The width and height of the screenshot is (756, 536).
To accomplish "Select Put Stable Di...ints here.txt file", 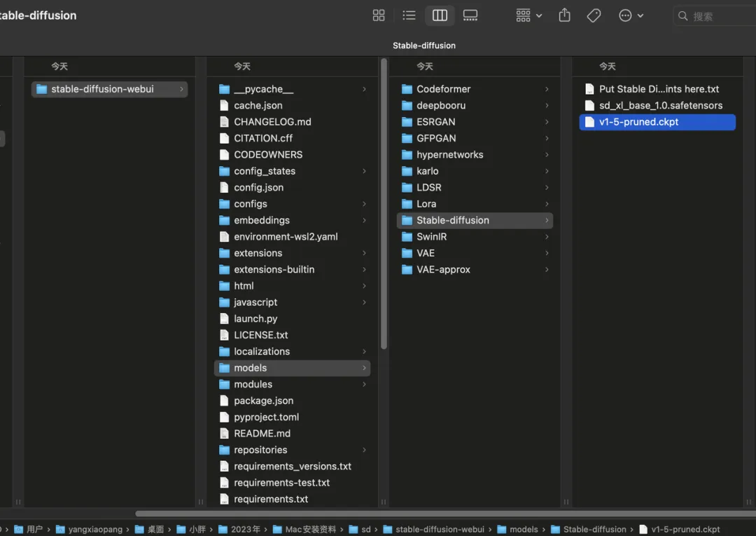I will [x=657, y=89].
